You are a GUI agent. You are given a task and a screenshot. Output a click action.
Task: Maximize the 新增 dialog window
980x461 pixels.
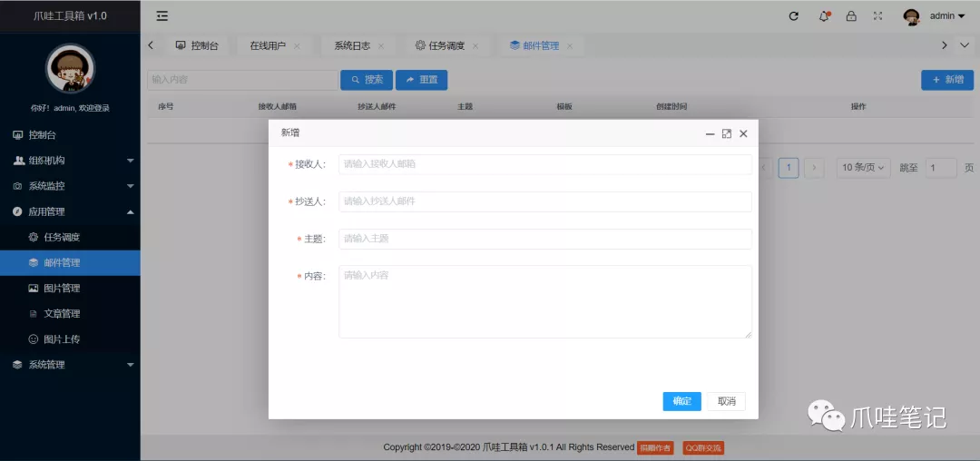tap(726, 133)
